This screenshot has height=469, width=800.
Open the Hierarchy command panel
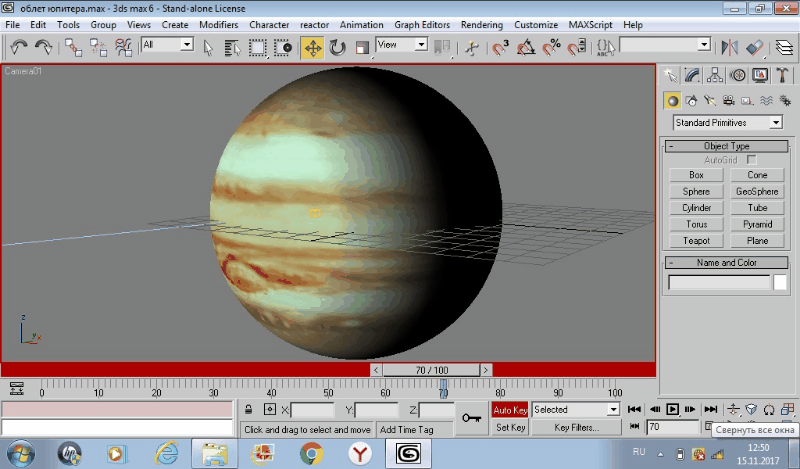point(715,75)
